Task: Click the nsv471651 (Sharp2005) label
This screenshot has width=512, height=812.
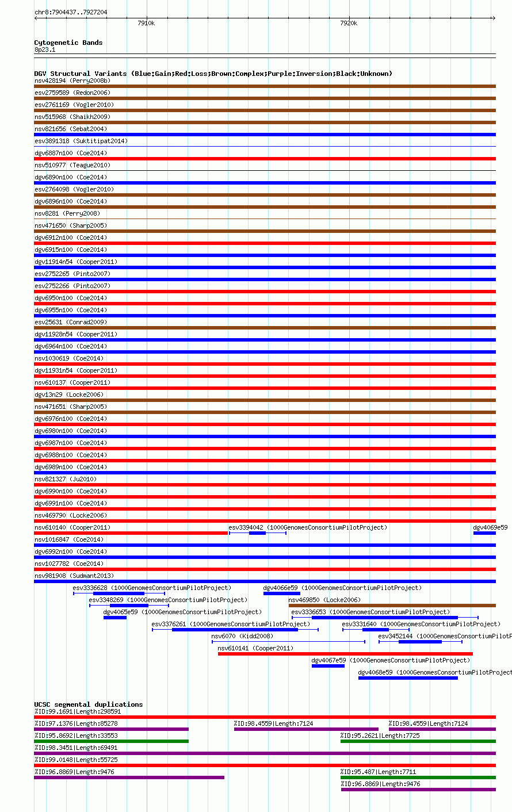Action: [x=71, y=407]
